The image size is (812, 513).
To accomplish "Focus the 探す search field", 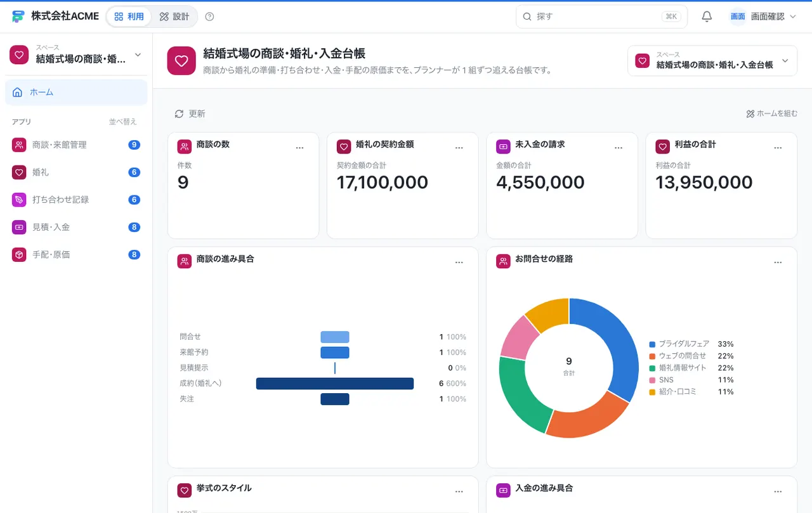I will pyautogui.click(x=601, y=16).
